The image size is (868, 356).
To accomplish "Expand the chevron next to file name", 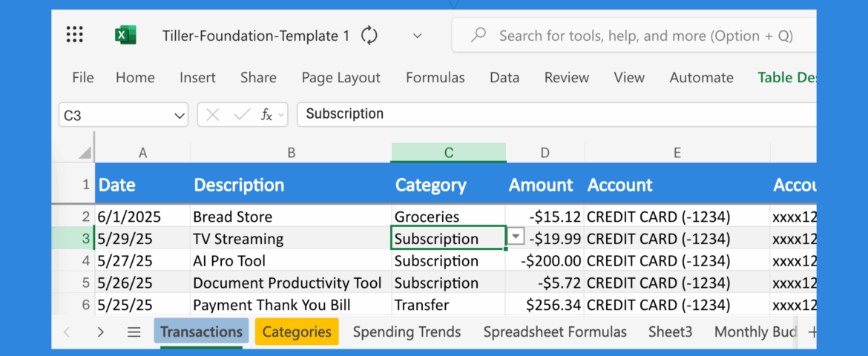I will tap(418, 36).
